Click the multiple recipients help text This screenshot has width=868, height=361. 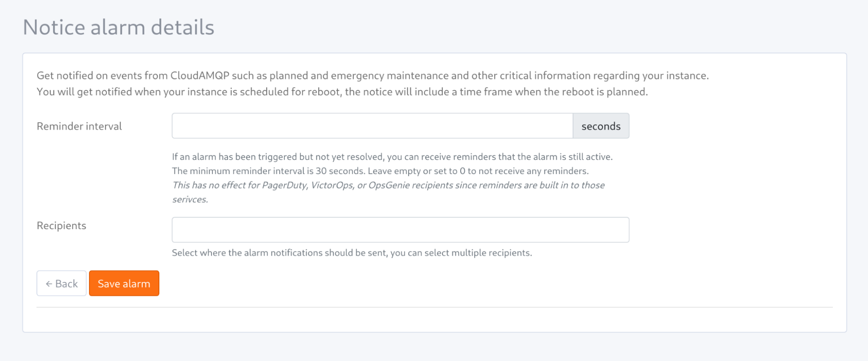(x=352, y=253)
